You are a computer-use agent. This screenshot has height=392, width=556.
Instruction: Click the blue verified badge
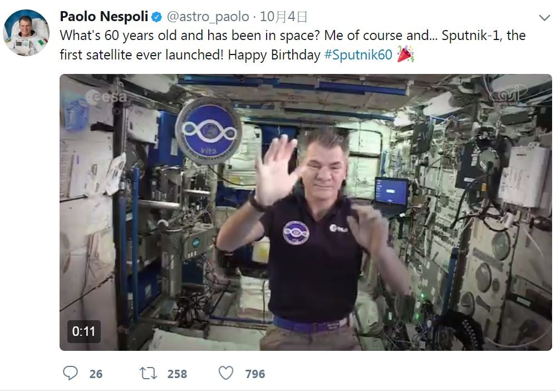coord(156,17)
